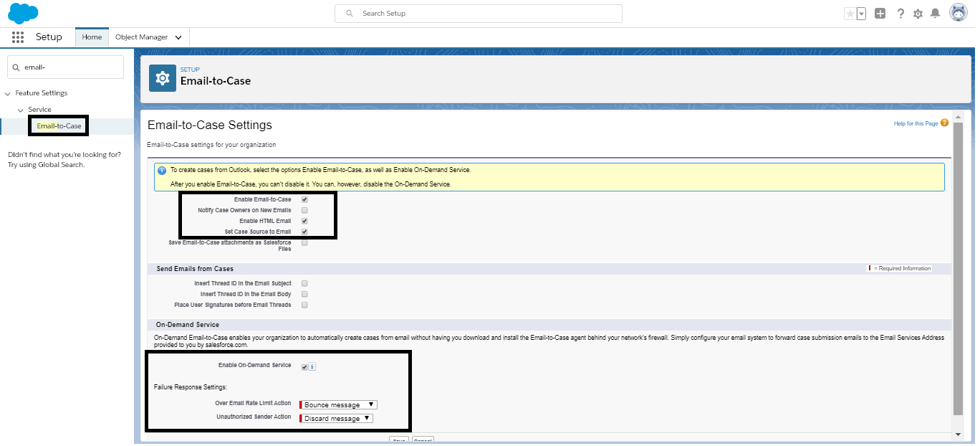Click the On-Demand Service section header

click(x=188, y=325)
